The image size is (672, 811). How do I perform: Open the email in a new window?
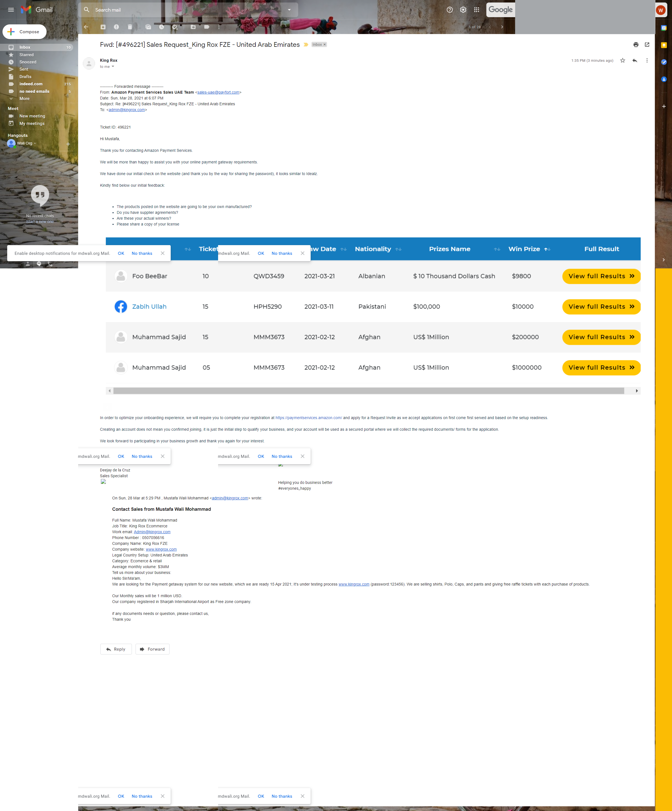647,45
